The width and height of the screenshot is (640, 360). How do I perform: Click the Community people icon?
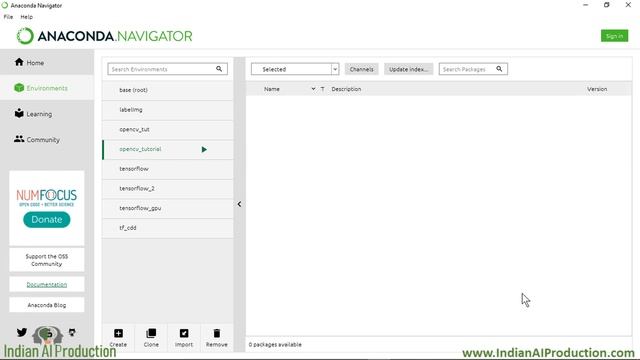coord(19,139)
